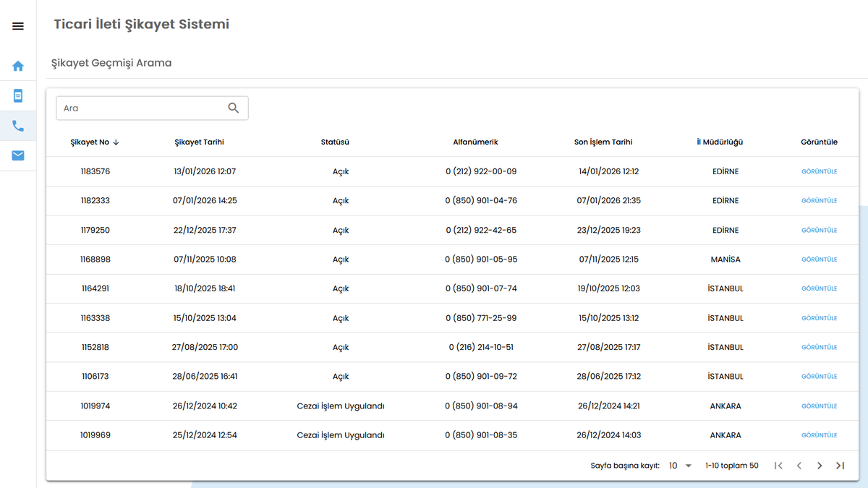Jump to the first results page
The width and height of the screenshot is (868, 488).
779,466
